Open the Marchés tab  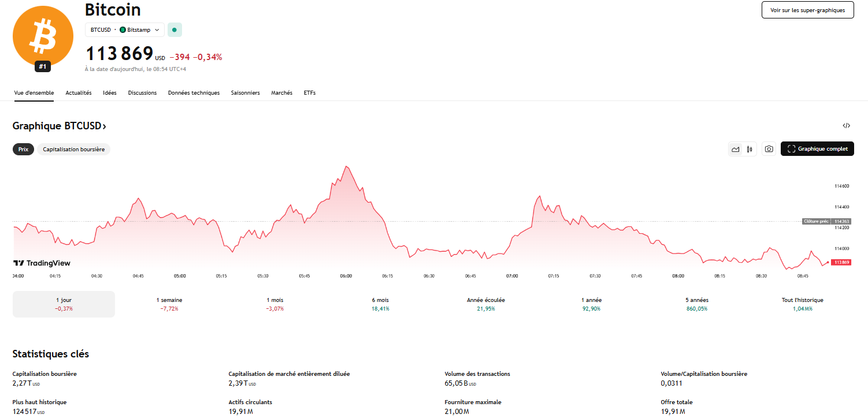click(282, 92)
